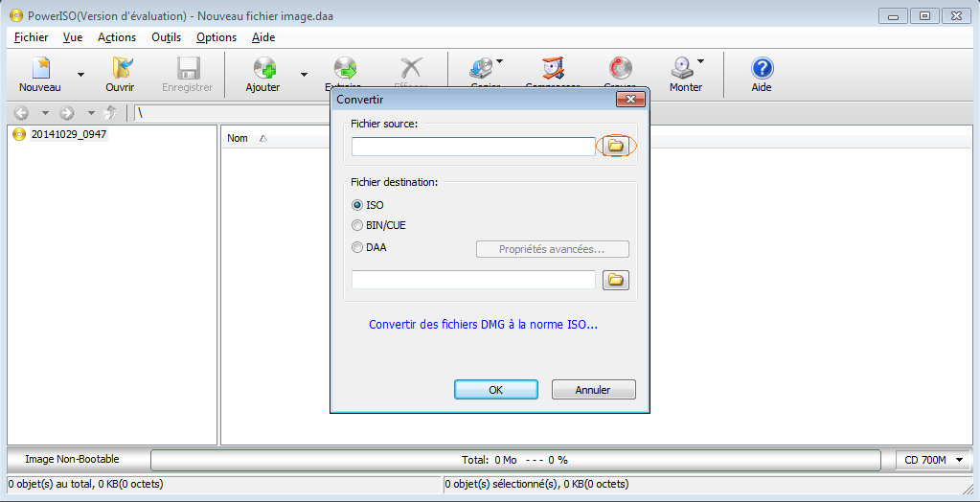Click the path address field
This screenshot has width=980, height=502.
[x=231, y=113]
